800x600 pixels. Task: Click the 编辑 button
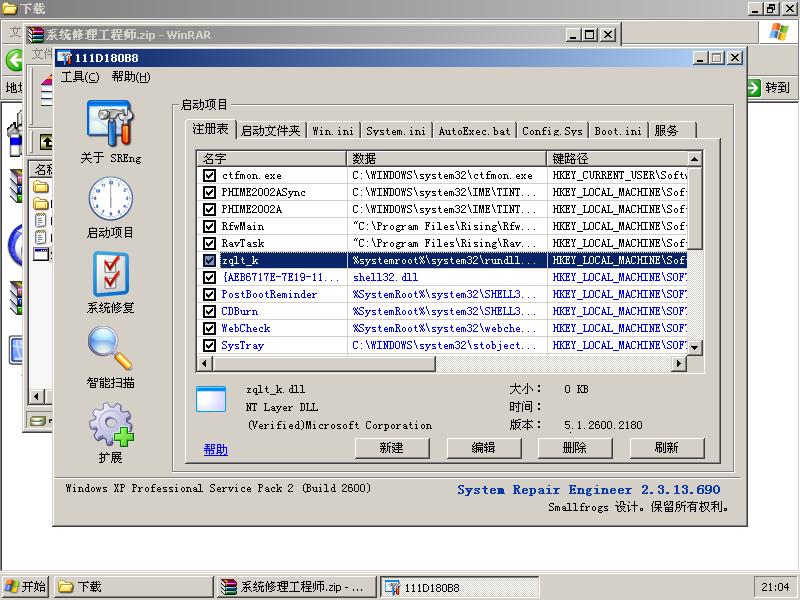click(484, 448)
